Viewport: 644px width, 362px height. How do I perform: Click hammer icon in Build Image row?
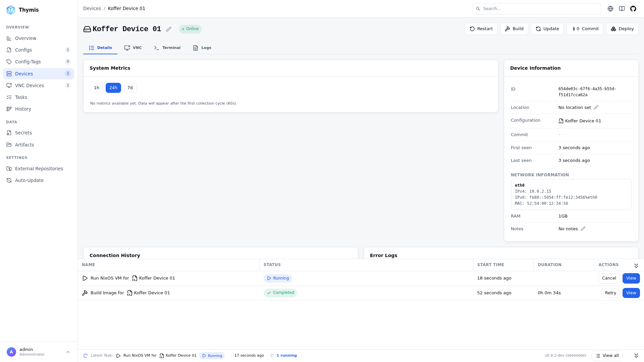tap(85, 293)
